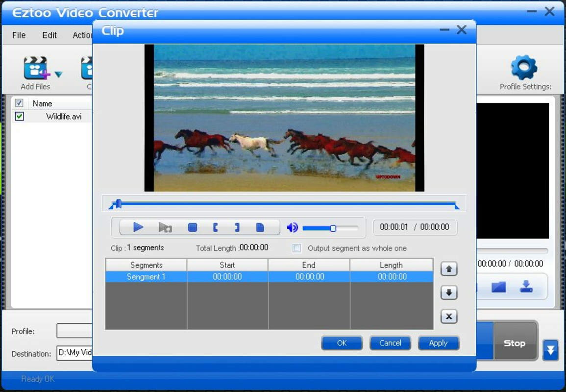Select Wildlife.avi in the file list
The image size is (566, 392).
[x=64, y=116]
